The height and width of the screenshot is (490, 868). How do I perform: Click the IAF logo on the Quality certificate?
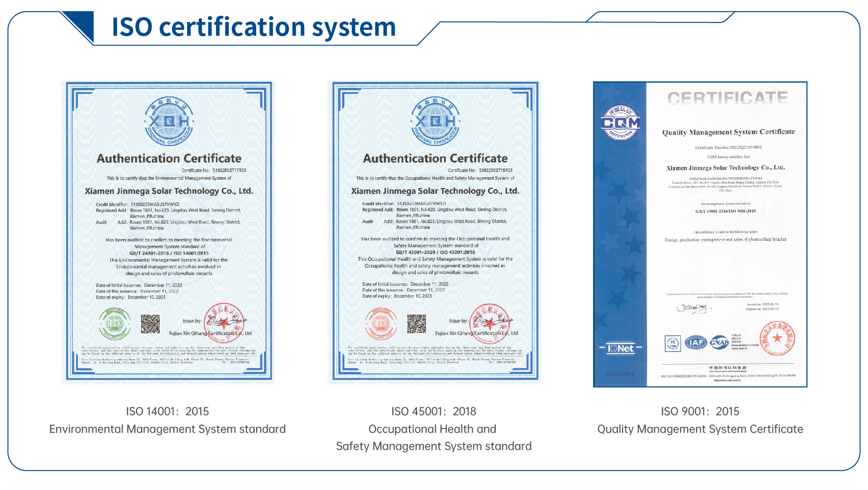696,343
